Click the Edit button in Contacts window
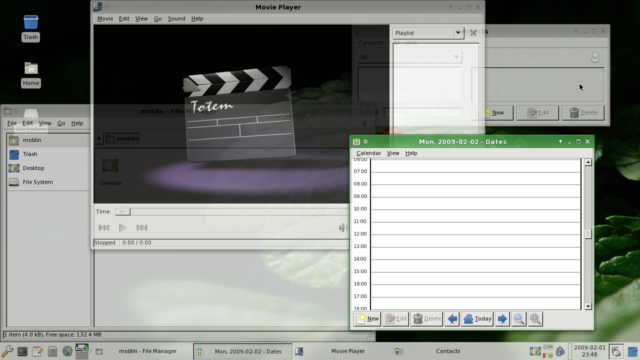This screenshot has width=640, height=360. [538, 113]
